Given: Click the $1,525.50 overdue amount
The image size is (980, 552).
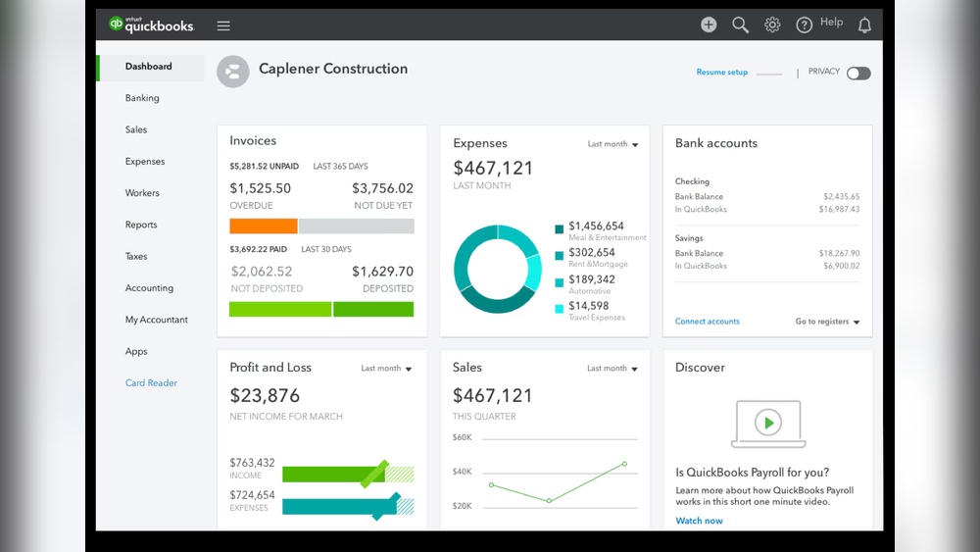Looking at the screenshot, I should click(x=260, y=188).
